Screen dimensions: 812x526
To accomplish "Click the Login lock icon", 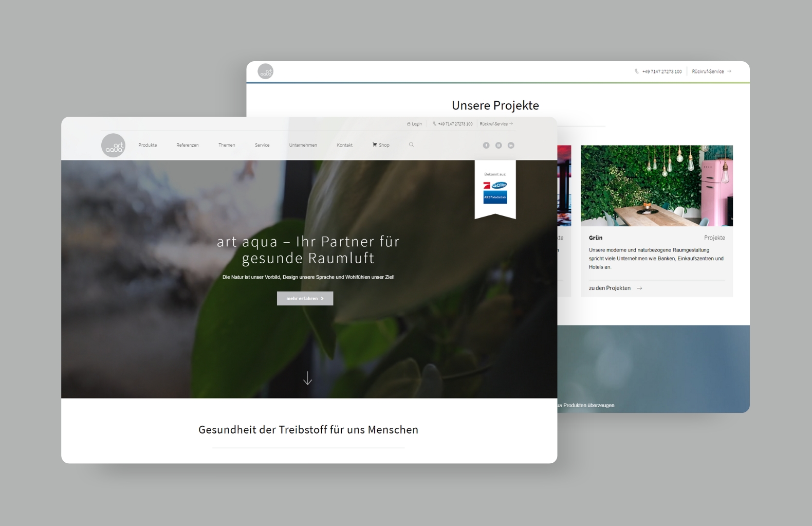I will [409, 124].
